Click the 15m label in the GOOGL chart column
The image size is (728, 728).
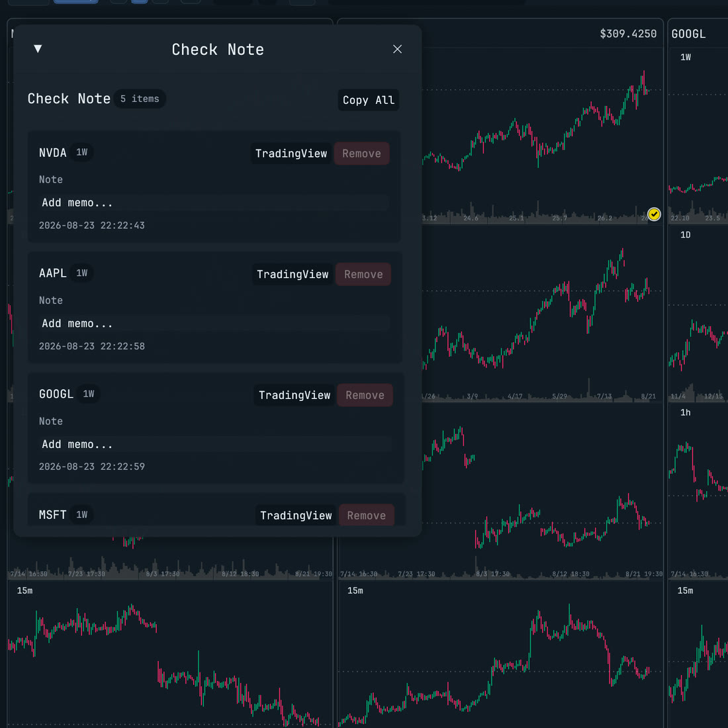pyautogui.click(x=685, y=590)
